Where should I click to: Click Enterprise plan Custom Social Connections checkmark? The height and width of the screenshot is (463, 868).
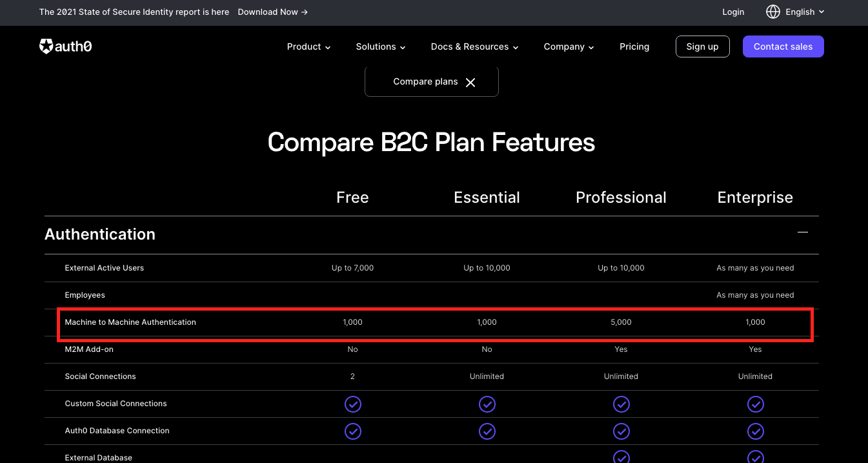(x=755, y=404)
